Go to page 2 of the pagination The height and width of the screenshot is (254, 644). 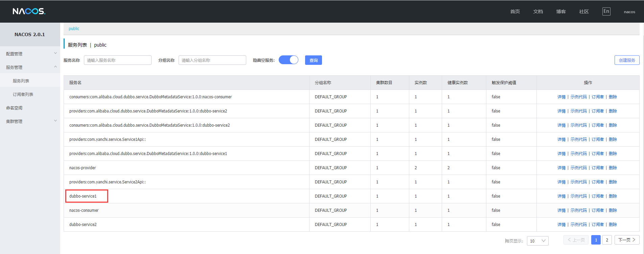pos(607,240)
